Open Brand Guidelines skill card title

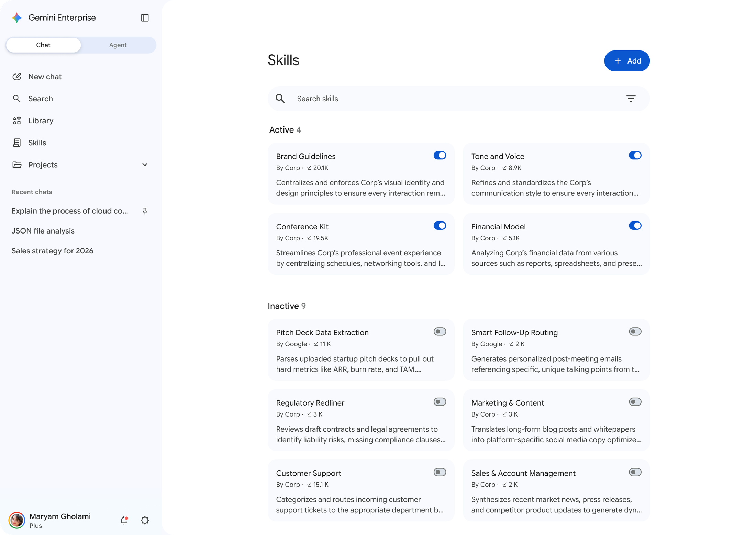pyautogui.click(x=305, y=156)
